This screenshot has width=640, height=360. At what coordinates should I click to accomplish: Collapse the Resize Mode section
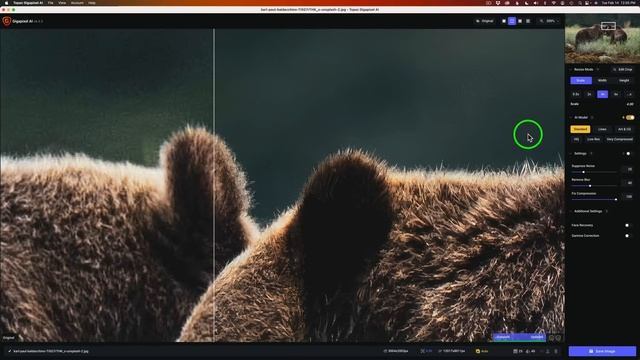click(x=571, y=69)
